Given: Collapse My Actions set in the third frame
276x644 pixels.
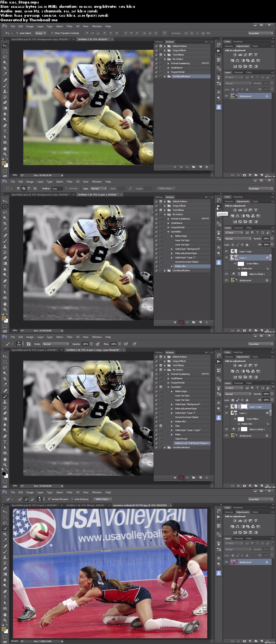Looking at the screenshot, I should (x=165, y=370).
